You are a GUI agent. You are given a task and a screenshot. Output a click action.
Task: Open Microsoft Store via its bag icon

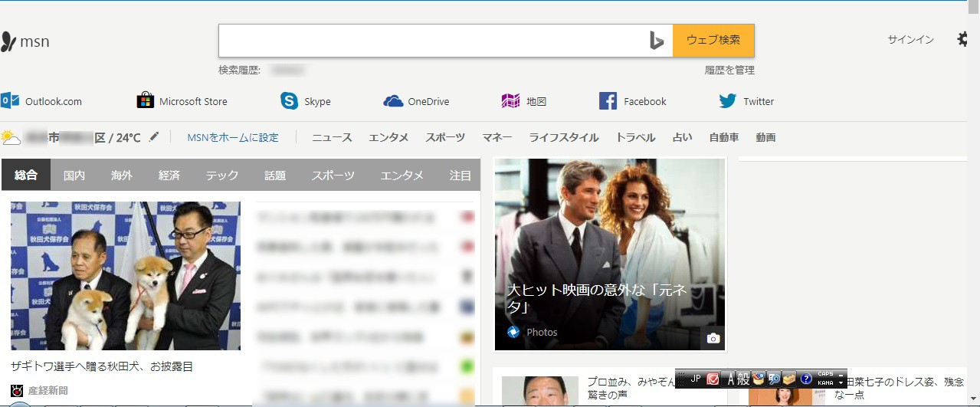[x=145, y=101]
